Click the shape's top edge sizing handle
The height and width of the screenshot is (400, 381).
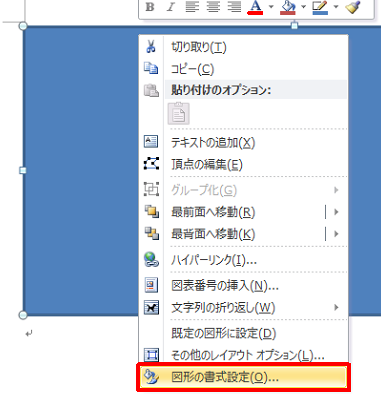(294, 25)
